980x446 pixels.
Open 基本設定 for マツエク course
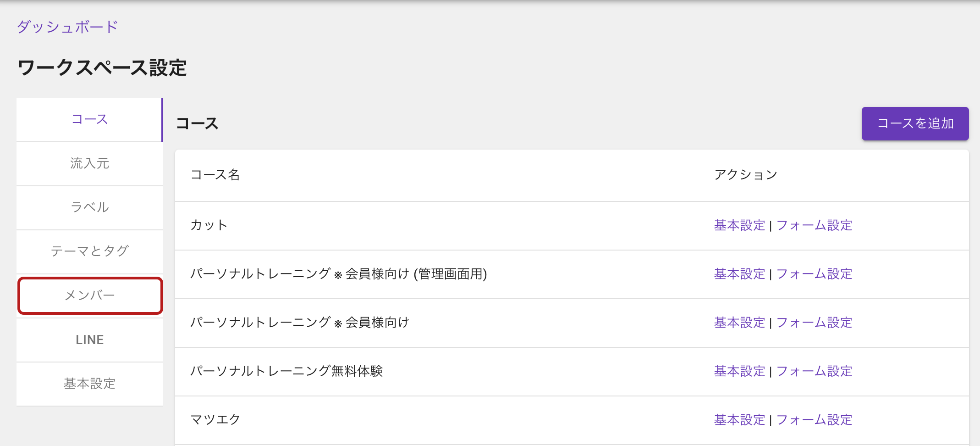tap(739, 420)
